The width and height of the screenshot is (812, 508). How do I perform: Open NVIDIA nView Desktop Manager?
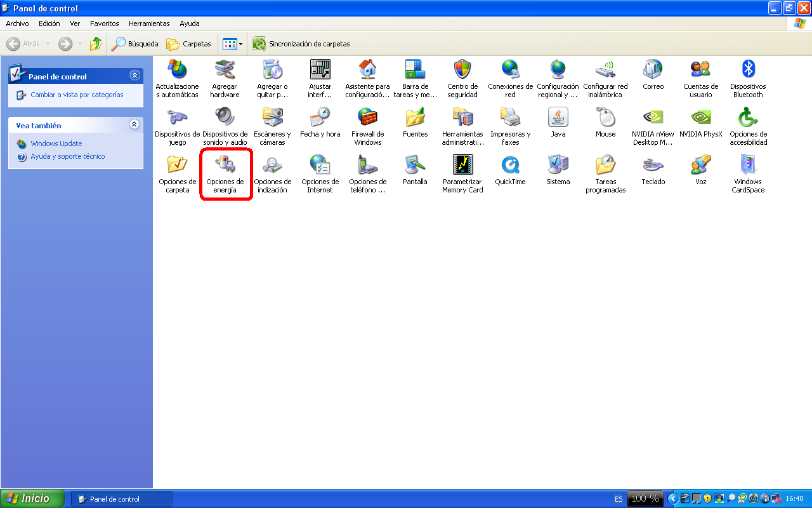coord(653,126)
